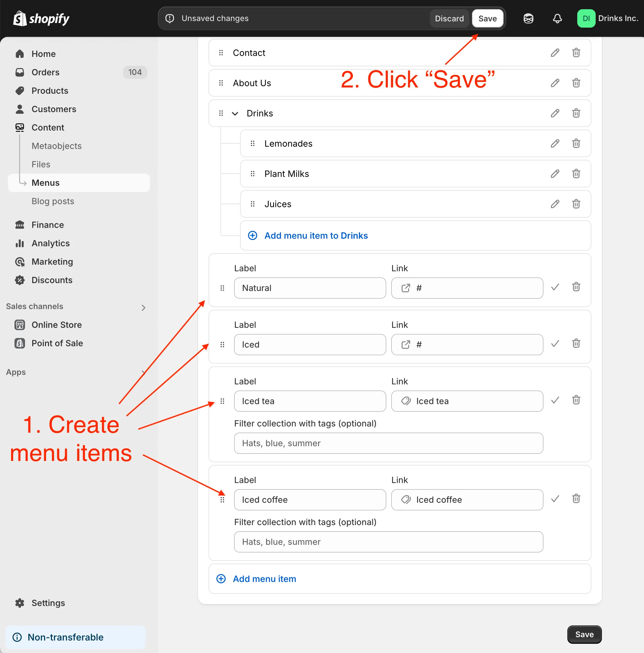
Task: Expand the Apps section
Action: click(x=143, y=372)
